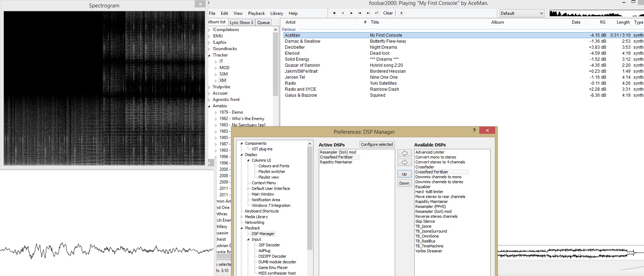Click the help question mark in Preferences
The width and height of the screenshot is (644, 276).
(x=474, y=131)
